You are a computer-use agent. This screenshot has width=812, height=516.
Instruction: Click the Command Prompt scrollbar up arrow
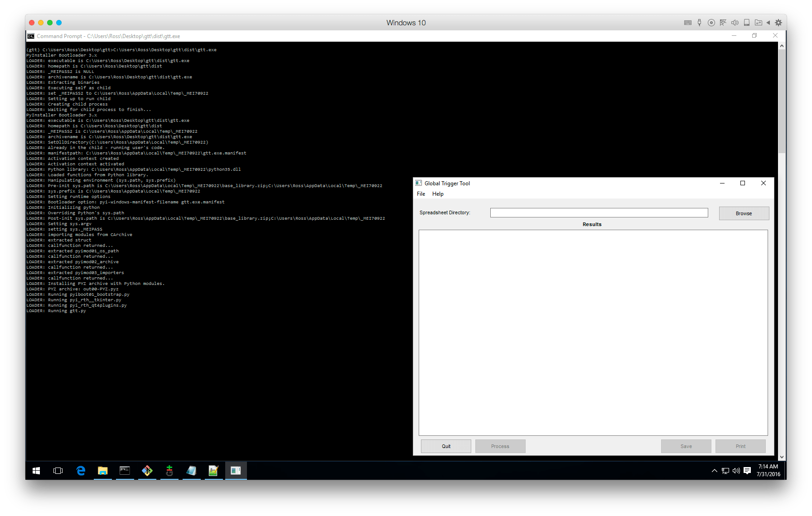(781, 45)
